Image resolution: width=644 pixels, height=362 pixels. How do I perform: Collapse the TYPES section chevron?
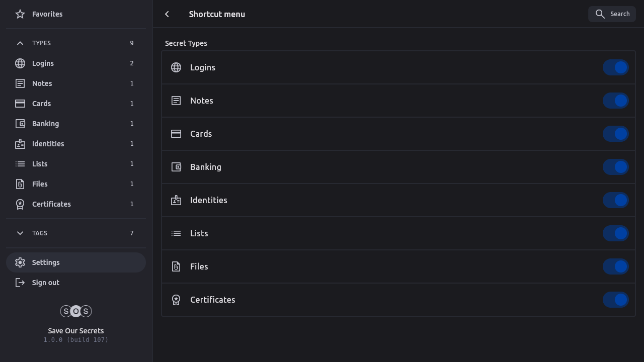pos(20,43)
